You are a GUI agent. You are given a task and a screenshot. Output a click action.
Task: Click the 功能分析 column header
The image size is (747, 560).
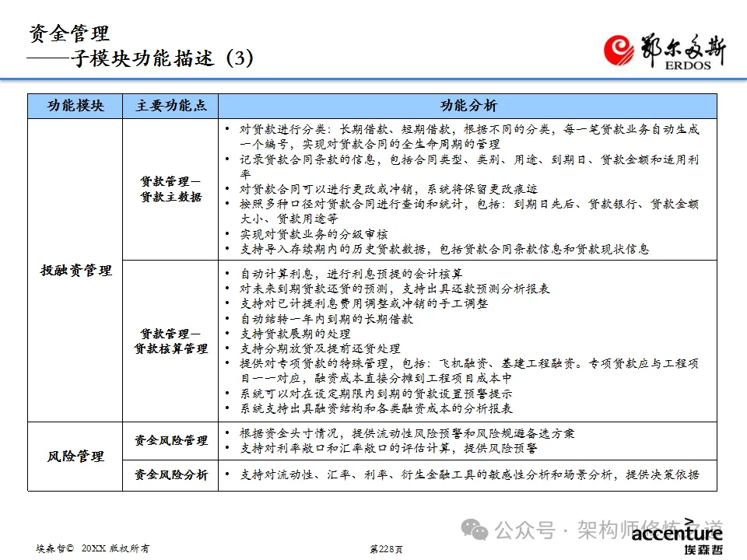468,106
